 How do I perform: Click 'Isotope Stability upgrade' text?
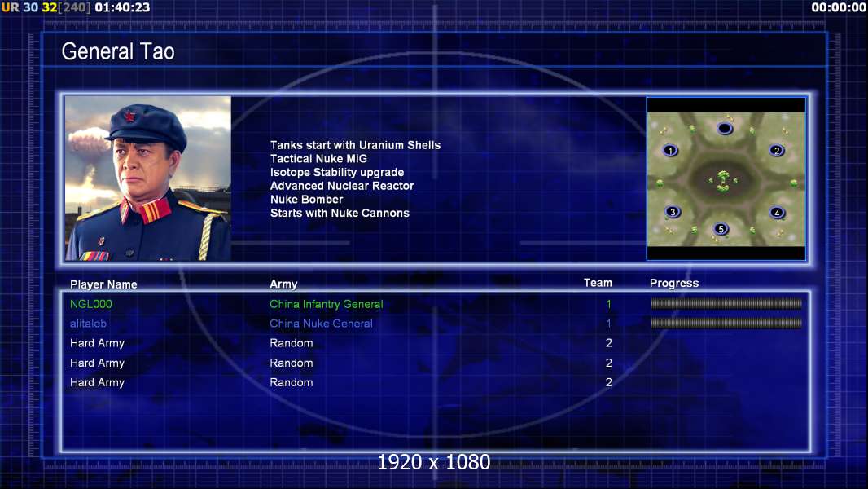337,172
